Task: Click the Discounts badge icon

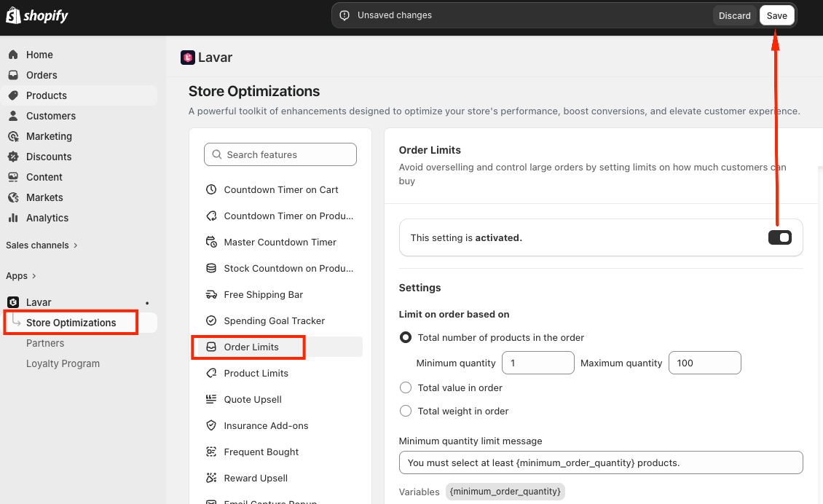Action: pos(13,157)
